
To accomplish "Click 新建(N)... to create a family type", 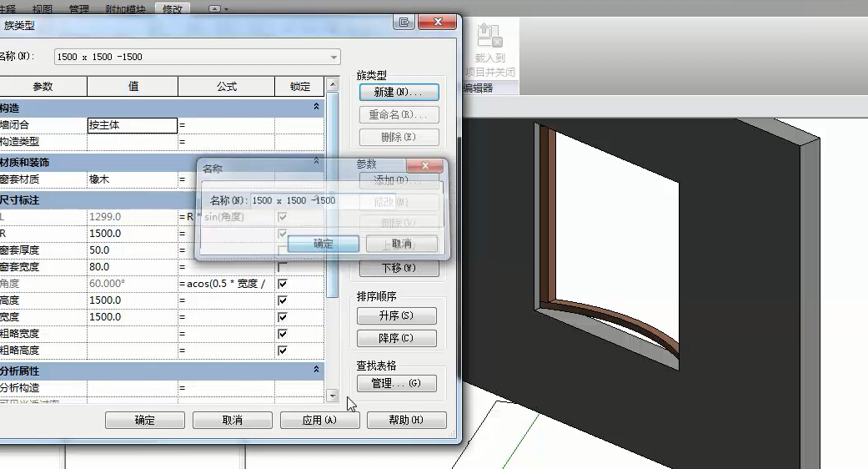I will (x=399, y=92).
